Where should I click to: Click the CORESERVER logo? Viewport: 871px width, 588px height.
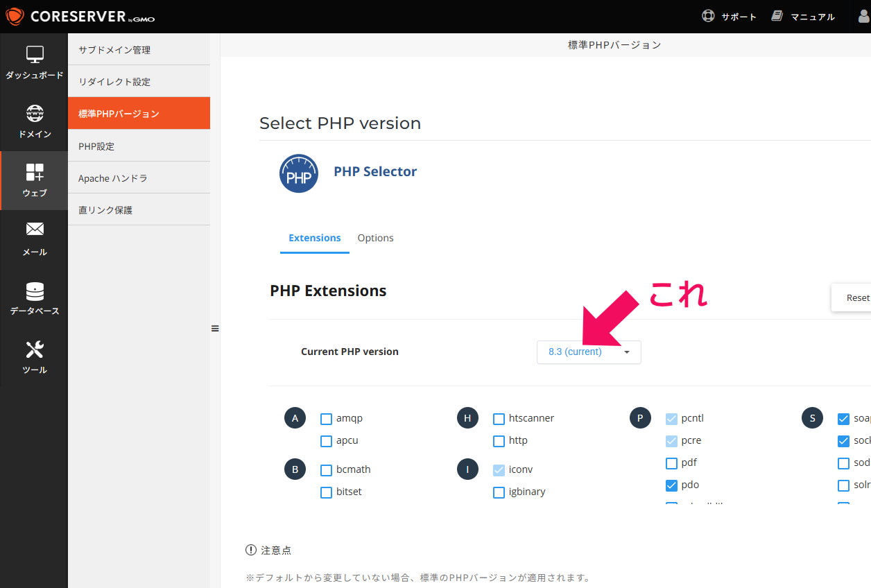tap(80, 16)
